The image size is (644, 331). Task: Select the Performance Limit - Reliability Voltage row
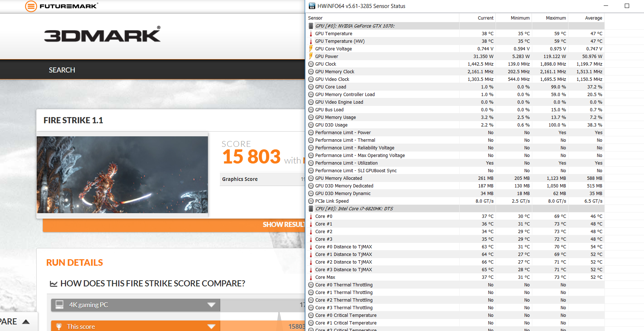456,148
